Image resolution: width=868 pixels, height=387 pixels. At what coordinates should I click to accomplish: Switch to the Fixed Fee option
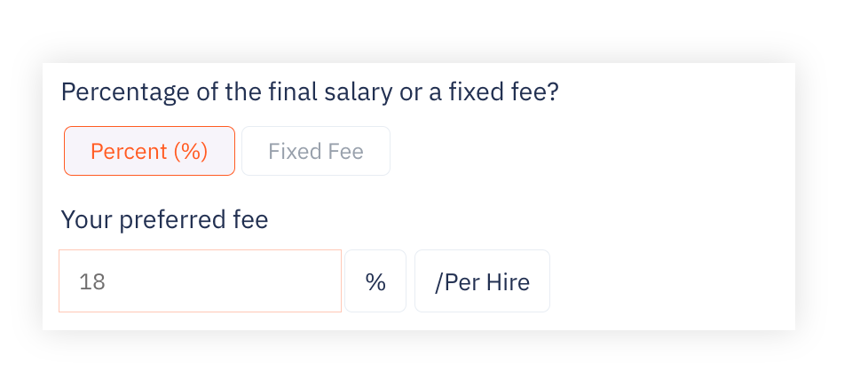pyautogui.click(x=316, y=151)
